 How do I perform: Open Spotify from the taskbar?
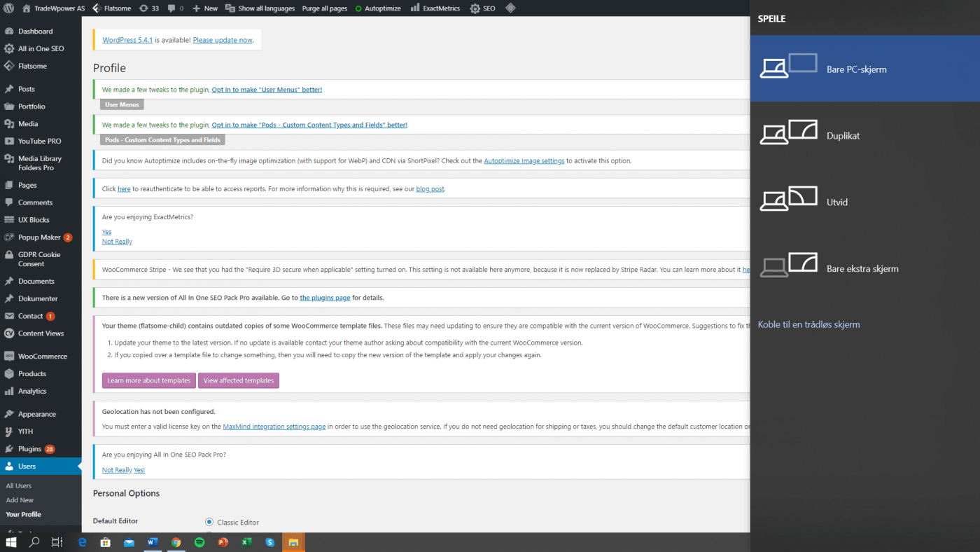(x=199, y=542)
